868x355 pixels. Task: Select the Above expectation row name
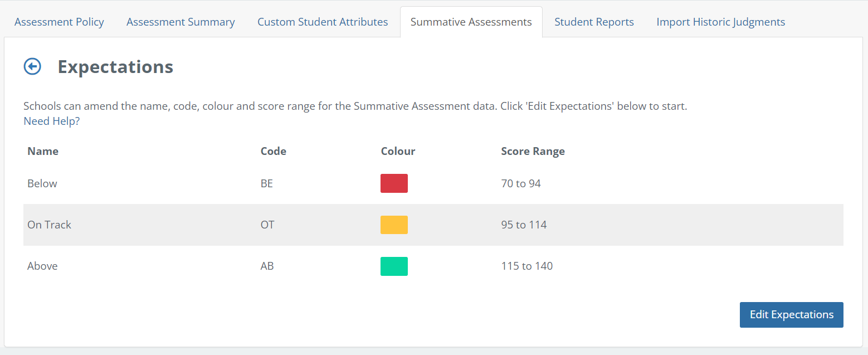click(42, 266)
